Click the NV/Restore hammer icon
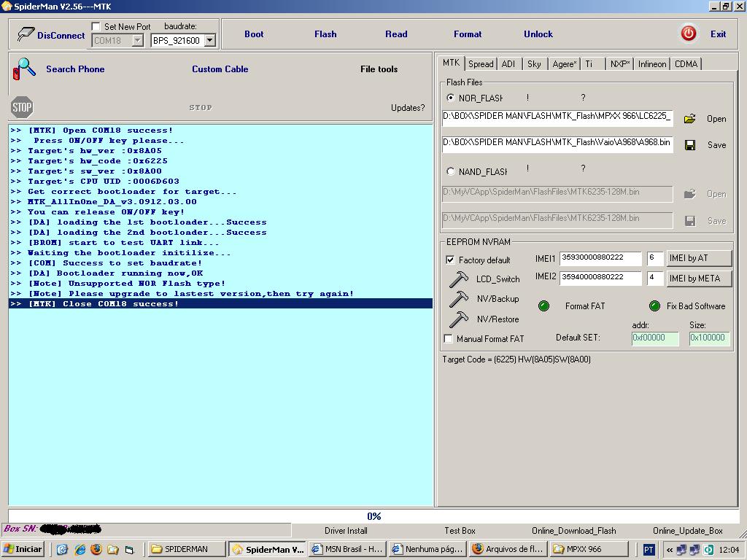747x560 pixels. pos(459,319)
